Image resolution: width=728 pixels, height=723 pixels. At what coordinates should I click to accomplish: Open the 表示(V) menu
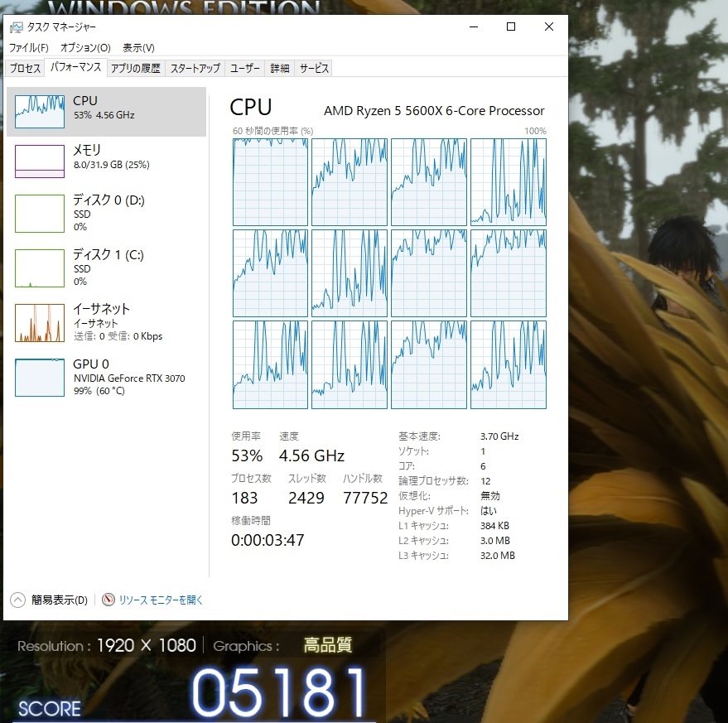click(x=138, y=48)
